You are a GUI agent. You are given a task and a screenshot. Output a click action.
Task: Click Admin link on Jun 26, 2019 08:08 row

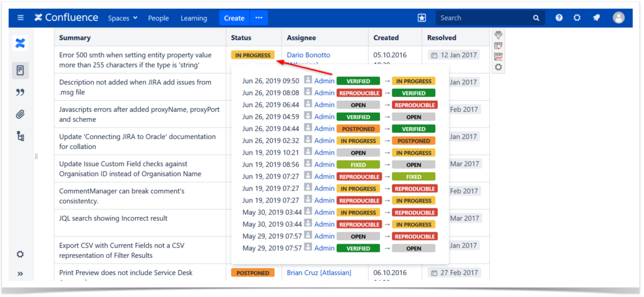click(325, 93)
